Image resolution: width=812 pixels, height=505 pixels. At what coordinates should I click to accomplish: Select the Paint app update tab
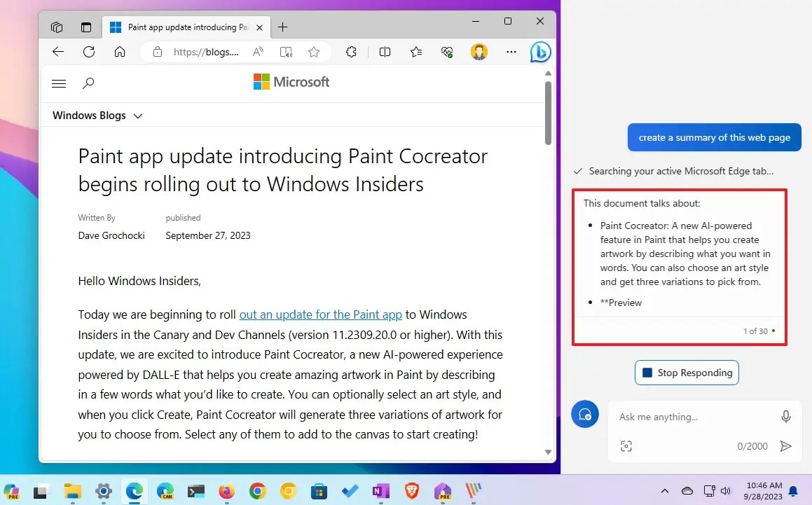point(186,27)
